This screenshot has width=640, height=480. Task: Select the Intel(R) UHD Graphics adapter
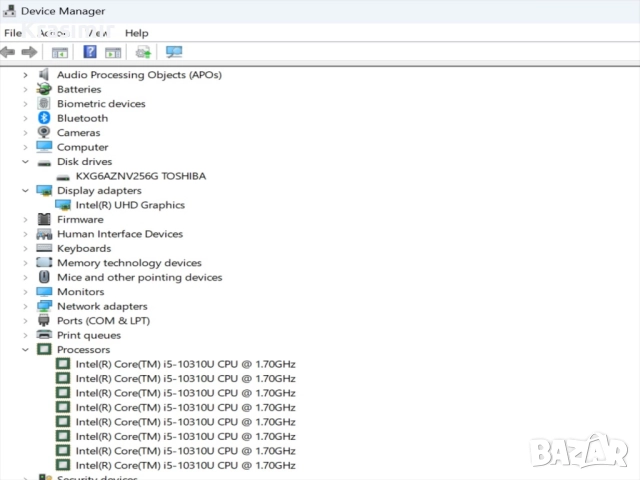[x=130, y=205]
